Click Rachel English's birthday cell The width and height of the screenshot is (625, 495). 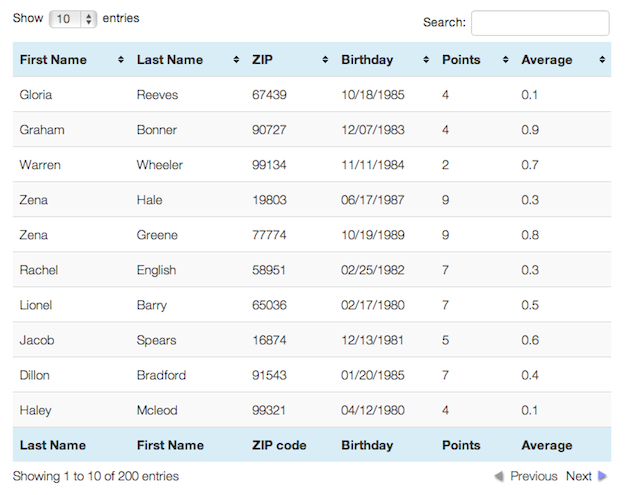370,270
